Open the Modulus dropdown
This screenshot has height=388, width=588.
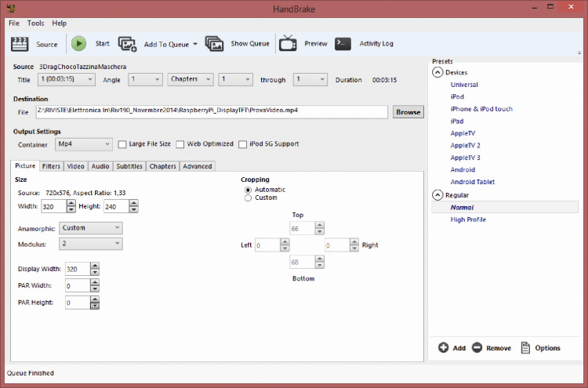tap(91, 244)
